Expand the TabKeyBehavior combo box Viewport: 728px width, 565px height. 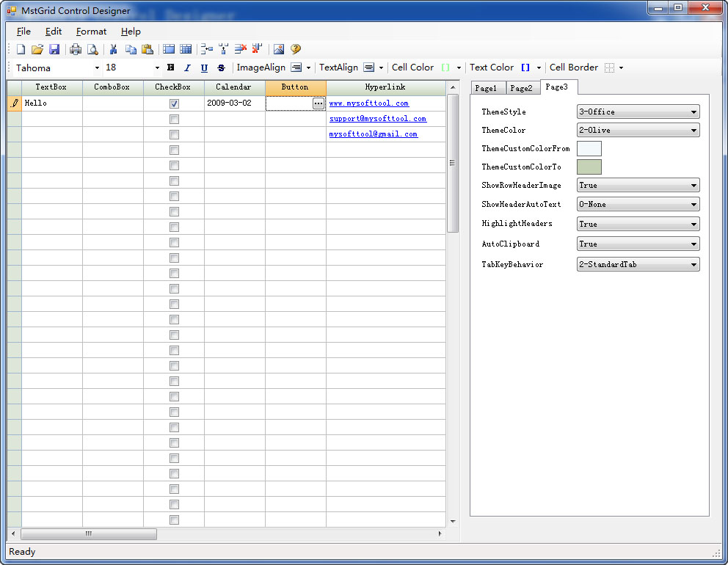638,264
